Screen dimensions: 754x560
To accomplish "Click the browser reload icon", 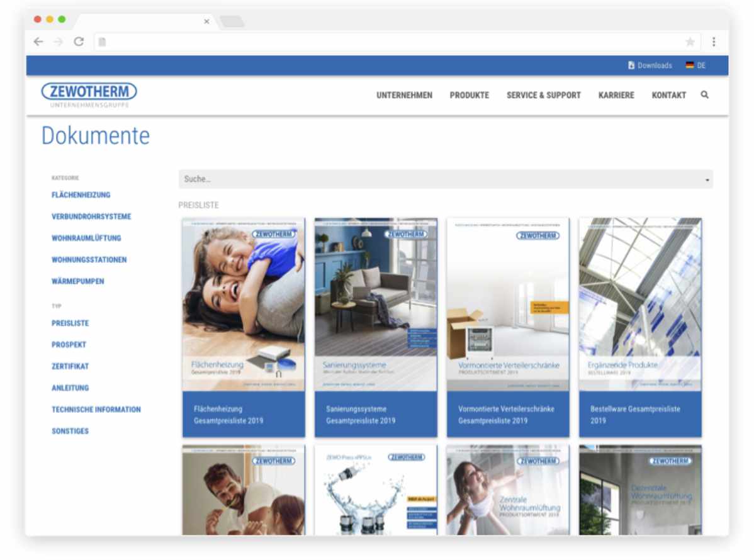I will [77, 42].
